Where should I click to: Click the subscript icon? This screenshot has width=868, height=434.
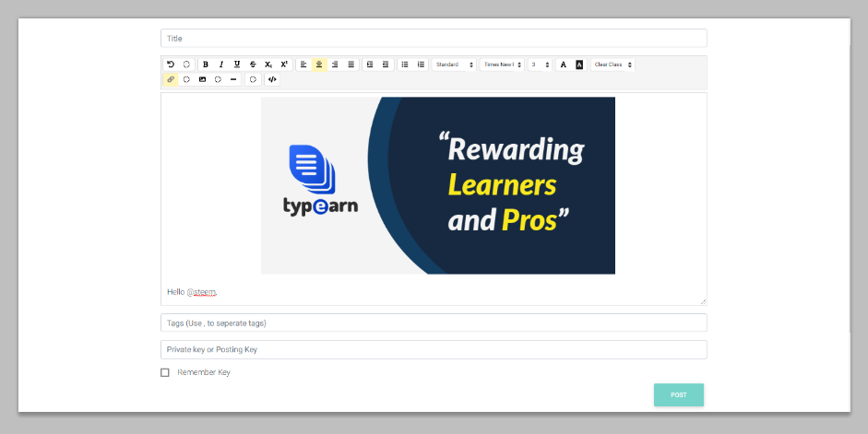click(x=268, y=65)
